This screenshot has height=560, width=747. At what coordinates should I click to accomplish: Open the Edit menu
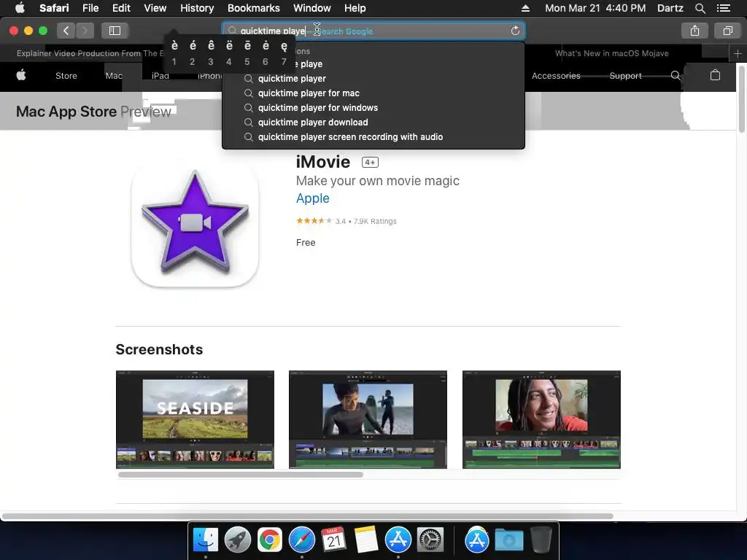(121, 8)
